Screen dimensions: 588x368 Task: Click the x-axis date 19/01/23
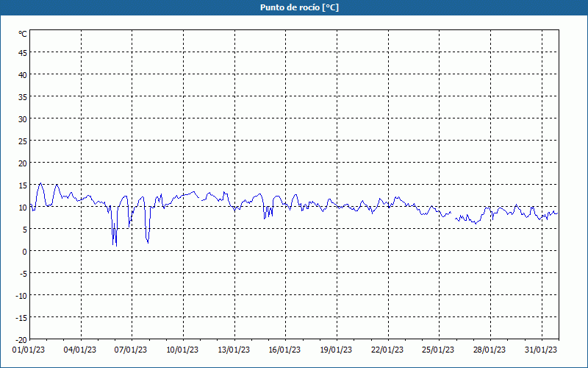click(336, 350)
